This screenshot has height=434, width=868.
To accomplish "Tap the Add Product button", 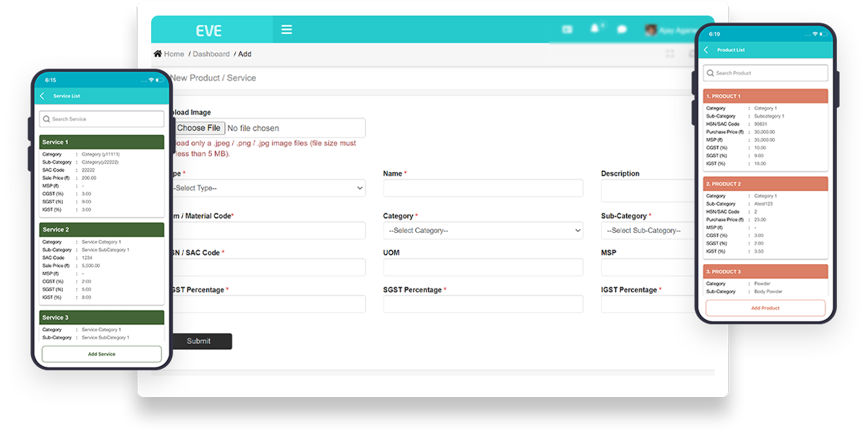I will click(765, 308).
